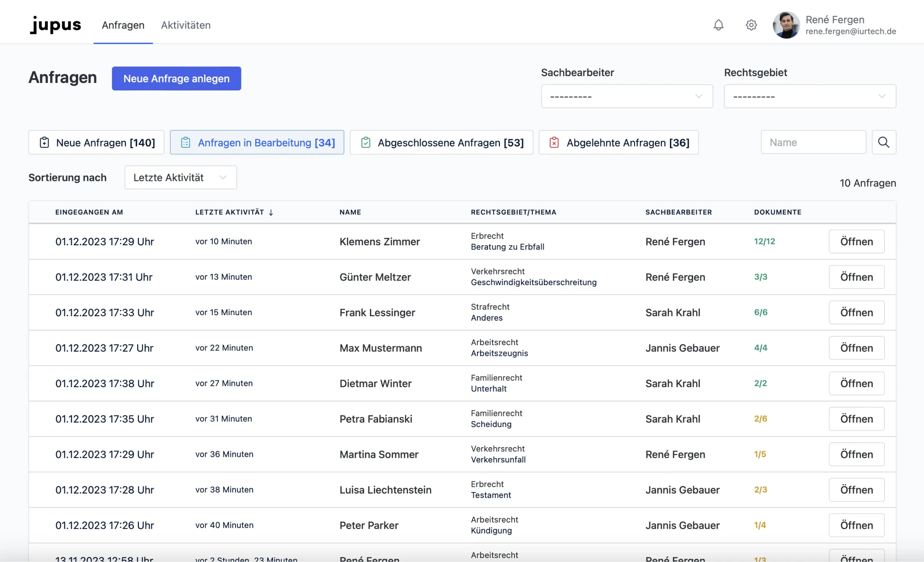924x562 pixels.
Task: Click green check clipboard icon in Abgeschlossene Anfragen
Action: point(366,142)
